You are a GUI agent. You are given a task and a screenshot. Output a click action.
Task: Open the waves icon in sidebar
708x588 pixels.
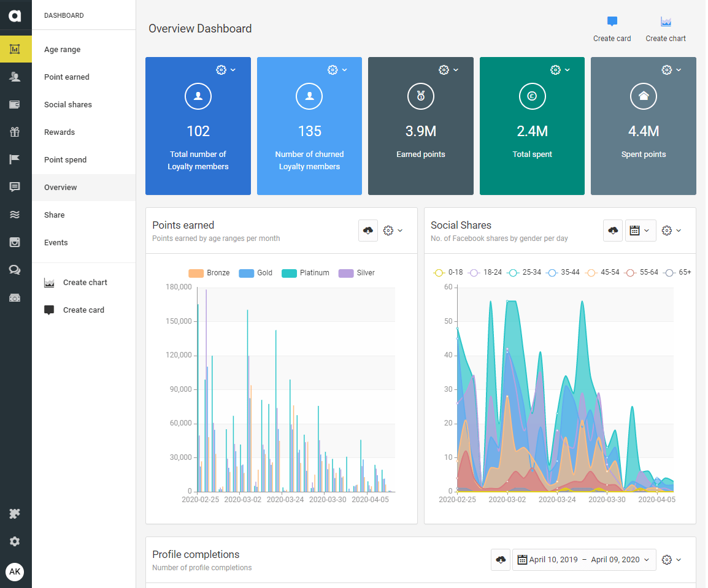15,215
